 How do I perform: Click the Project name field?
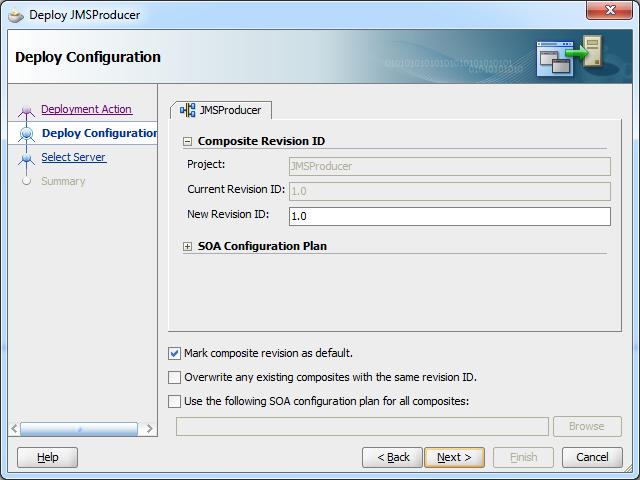(x=450, y=167)
